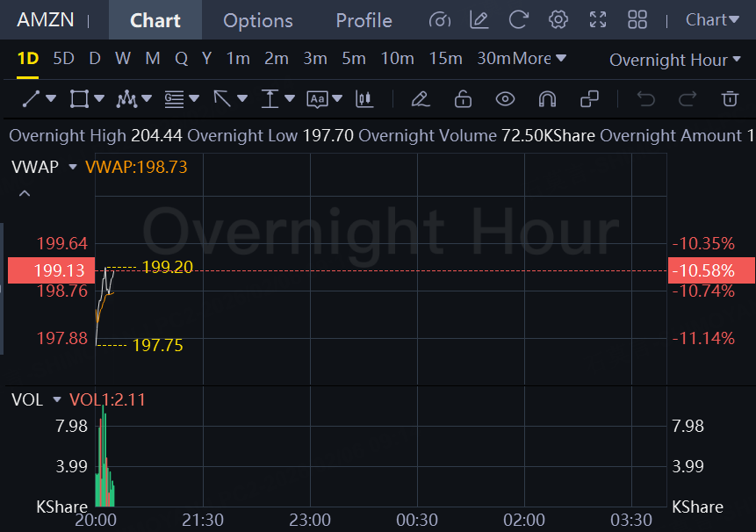Click the undo arrow icon

click(x=646, y=98)
